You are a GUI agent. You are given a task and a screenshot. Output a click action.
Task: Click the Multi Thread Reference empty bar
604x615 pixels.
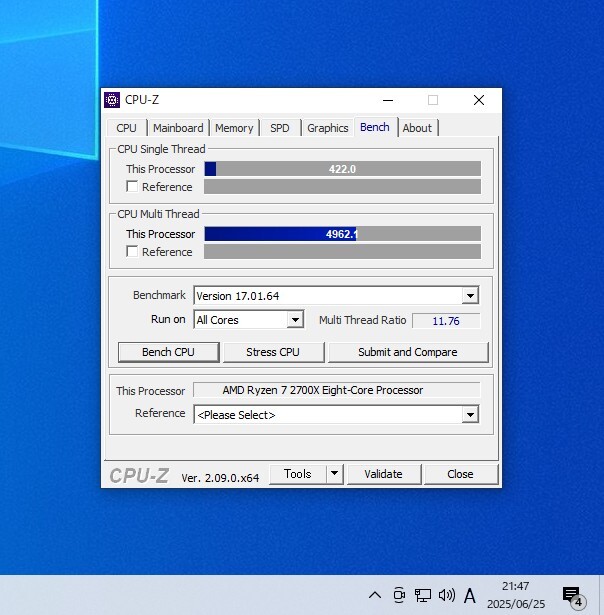pos(342,251)
